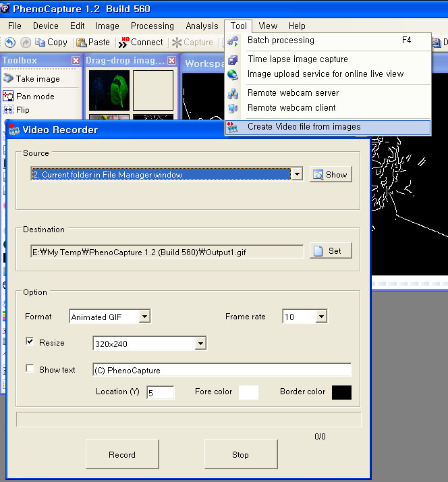Open the 320x240 resize dropdown
This screenshot has height=482, width=448.
[200, 344]
